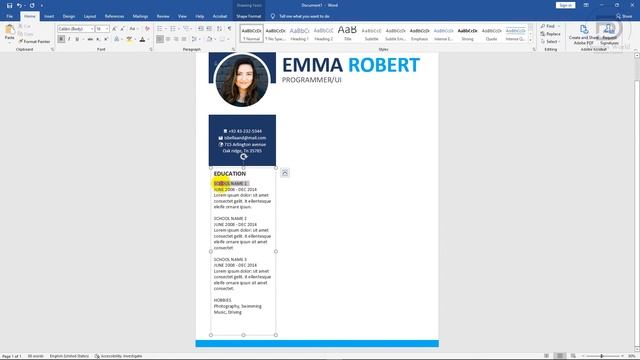
Task: Apply text highlight color
Action: pos(129,39)
